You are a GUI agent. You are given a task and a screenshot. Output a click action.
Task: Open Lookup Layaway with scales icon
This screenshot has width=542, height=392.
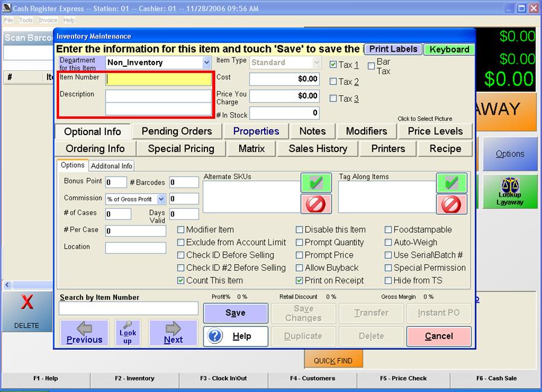coord(510,192)
